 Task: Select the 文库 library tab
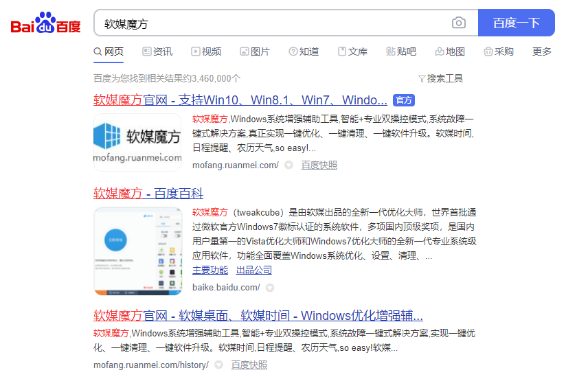(352, 51)
